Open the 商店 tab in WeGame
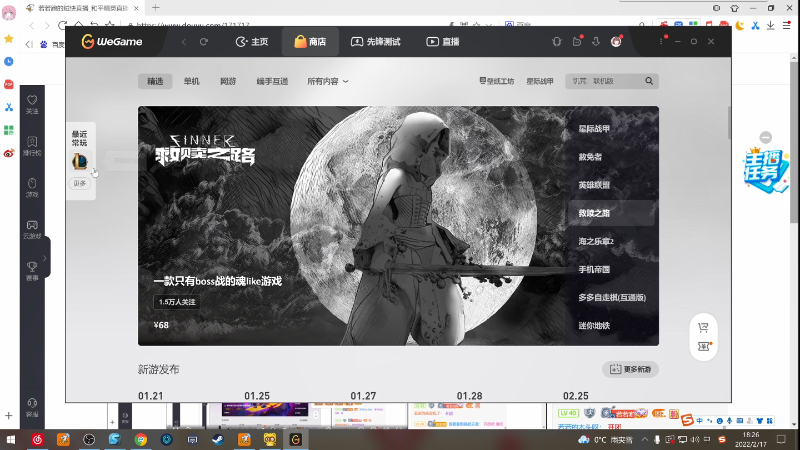Screen dimensions: 800x450 [x=310, y=42]
